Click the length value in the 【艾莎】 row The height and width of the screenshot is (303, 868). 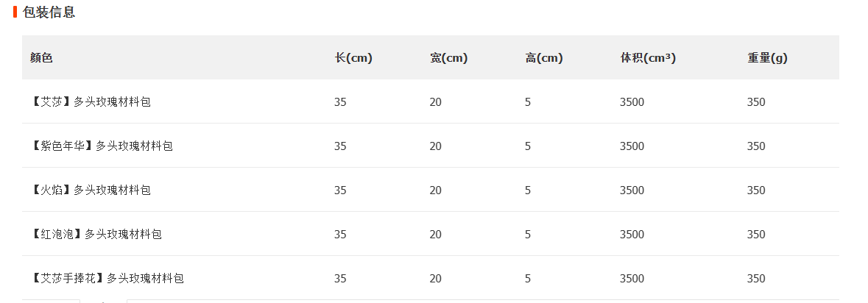pos(340,102)
